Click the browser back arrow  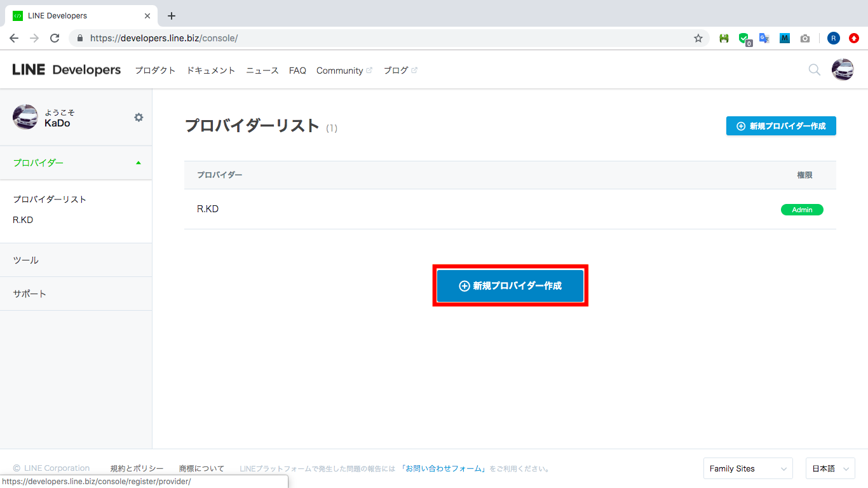click(14, 38)
